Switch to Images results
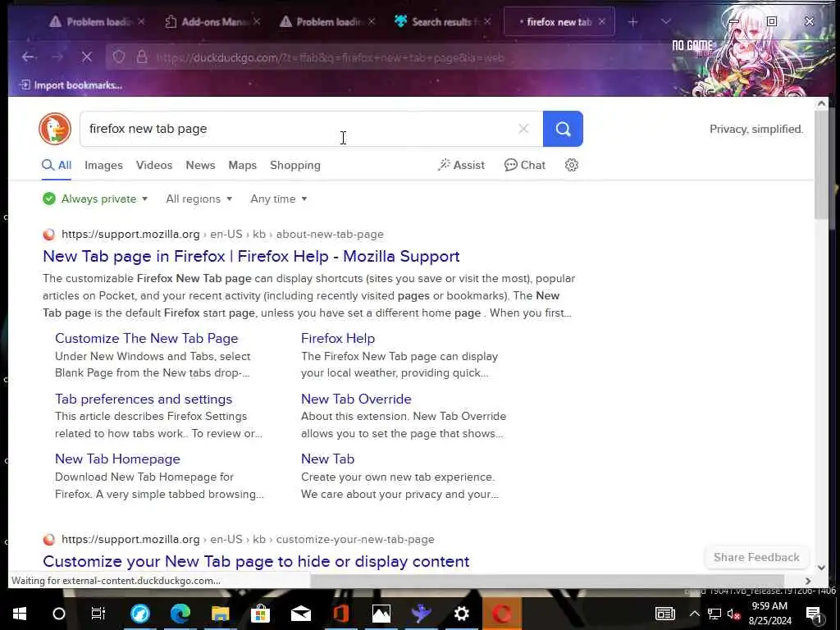 point(103,165)
